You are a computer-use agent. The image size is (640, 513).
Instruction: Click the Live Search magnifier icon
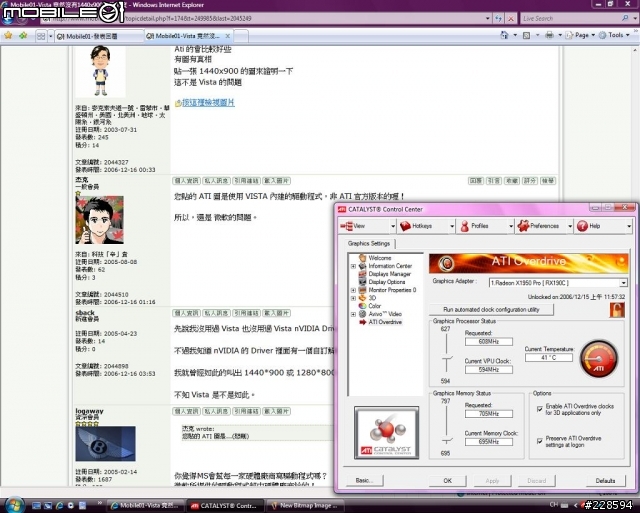[625, 18]
